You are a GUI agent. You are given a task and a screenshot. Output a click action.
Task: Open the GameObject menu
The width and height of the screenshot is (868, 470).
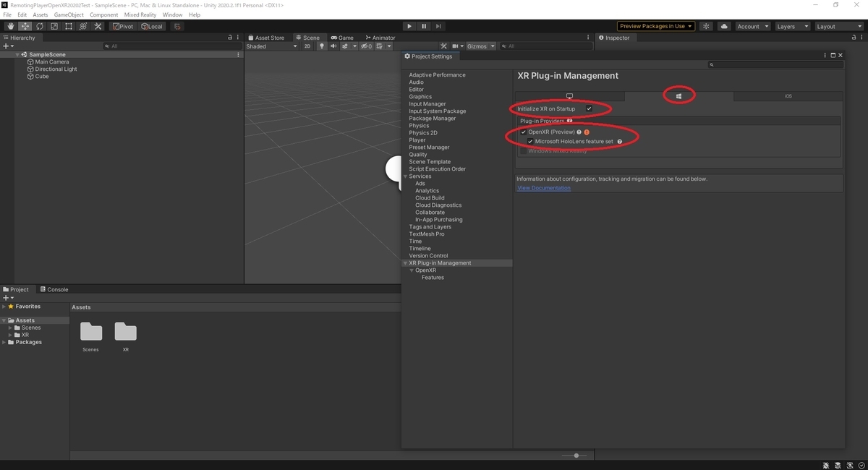click(69, 14)
